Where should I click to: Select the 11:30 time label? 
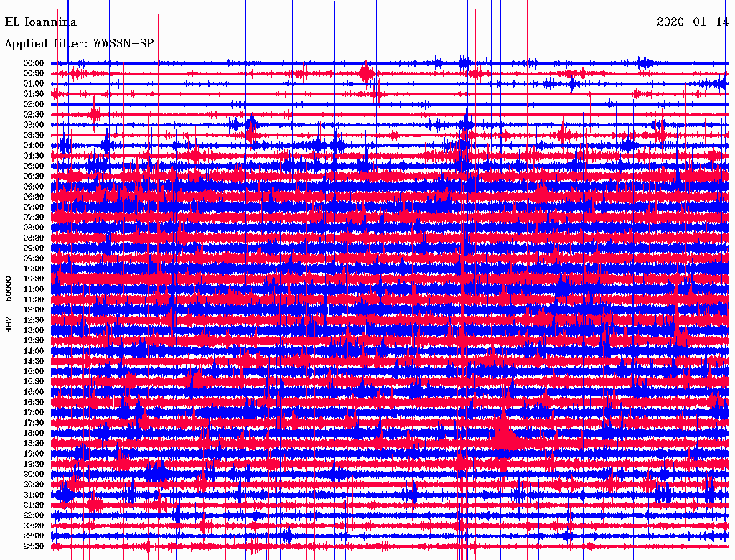(33, 299)
